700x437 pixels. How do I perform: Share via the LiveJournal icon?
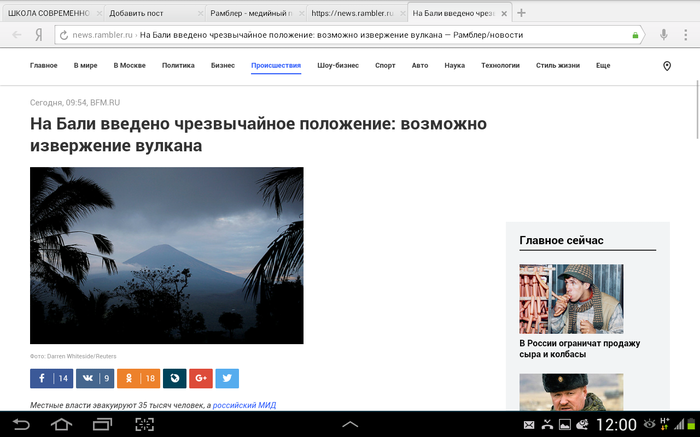click(x=174, y=378)
